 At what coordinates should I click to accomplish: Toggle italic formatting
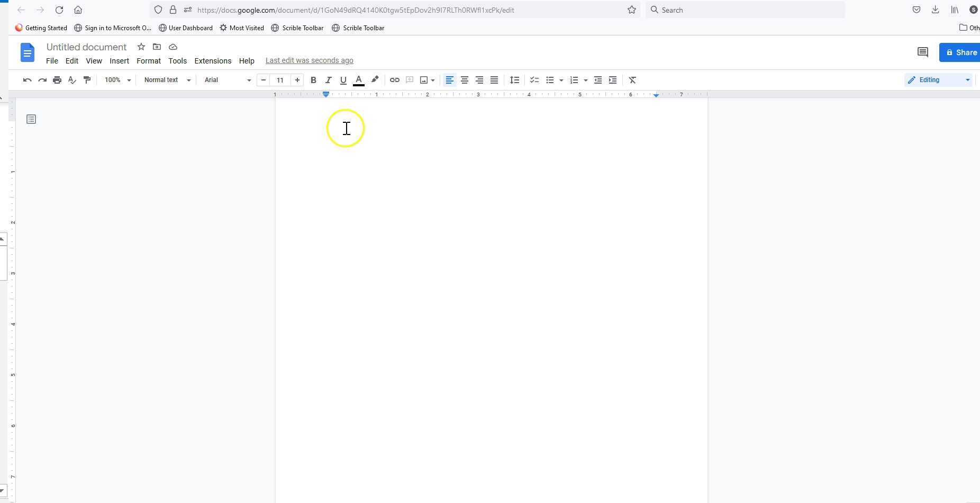(x=328, y=80)
